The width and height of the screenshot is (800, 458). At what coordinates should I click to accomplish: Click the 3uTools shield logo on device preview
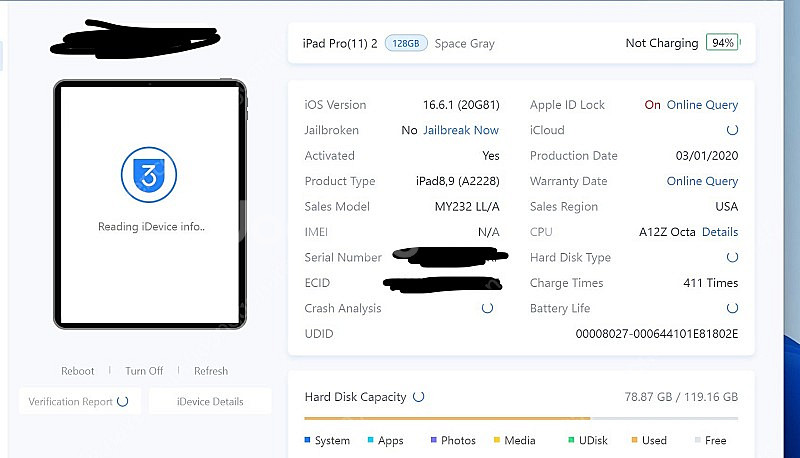tap(149, 175)
